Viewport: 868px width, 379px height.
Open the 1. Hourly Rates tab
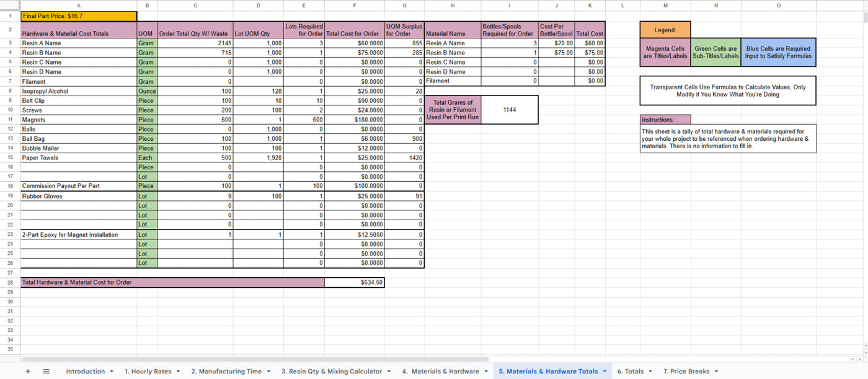point(148,372)
